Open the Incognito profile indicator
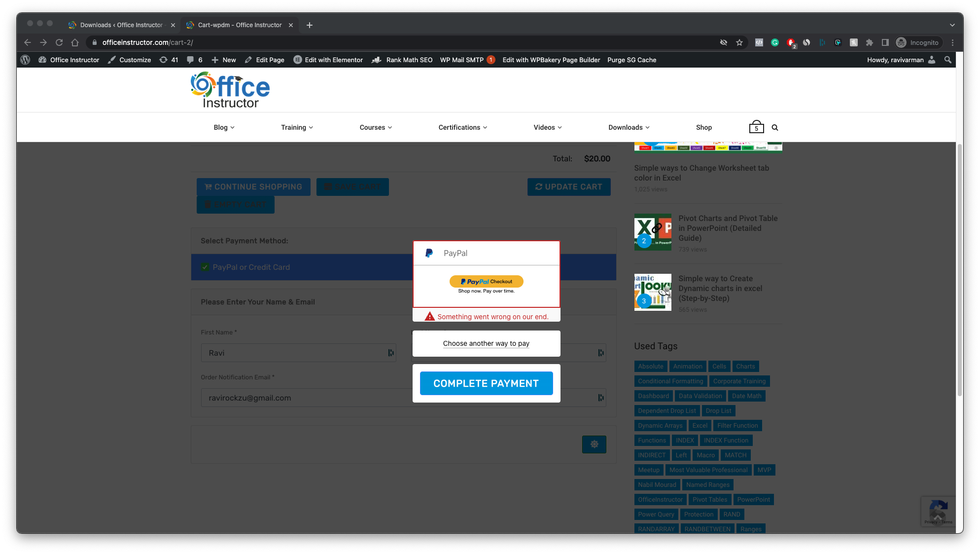Screen dimensions: 980x554 point(917,42)
